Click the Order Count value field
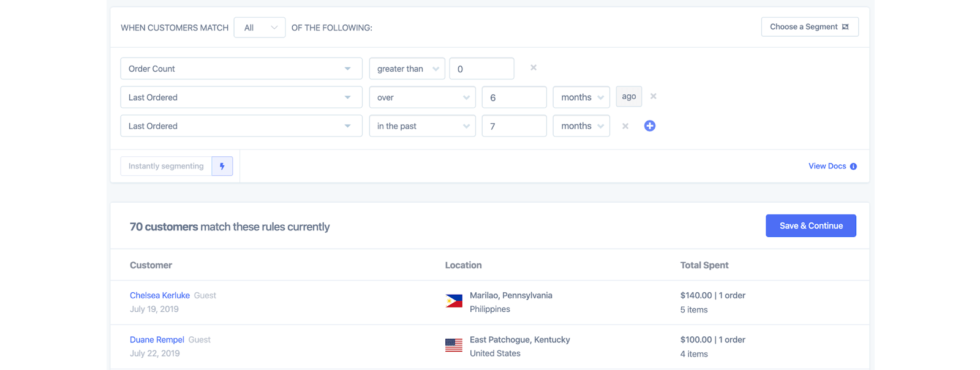The image size is (980, 370). (481, 69)
